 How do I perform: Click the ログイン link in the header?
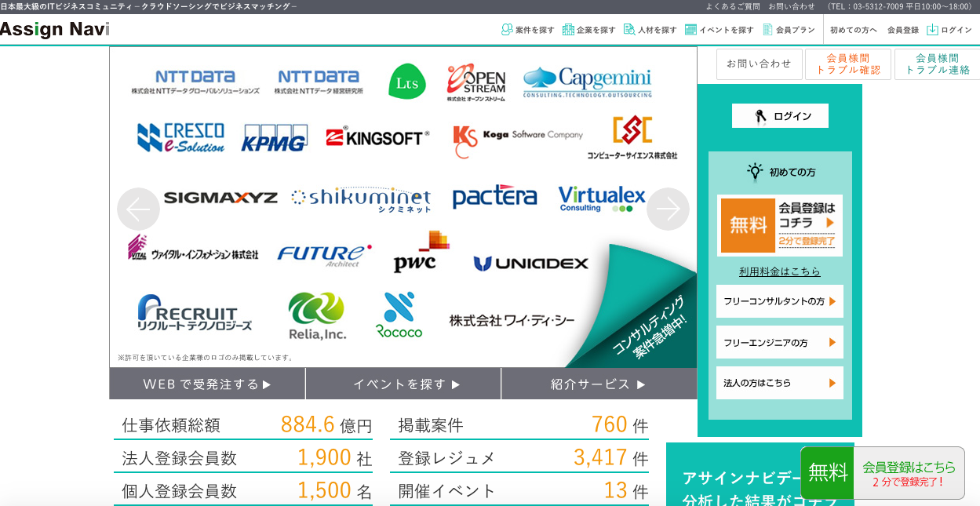coord(949,30)
